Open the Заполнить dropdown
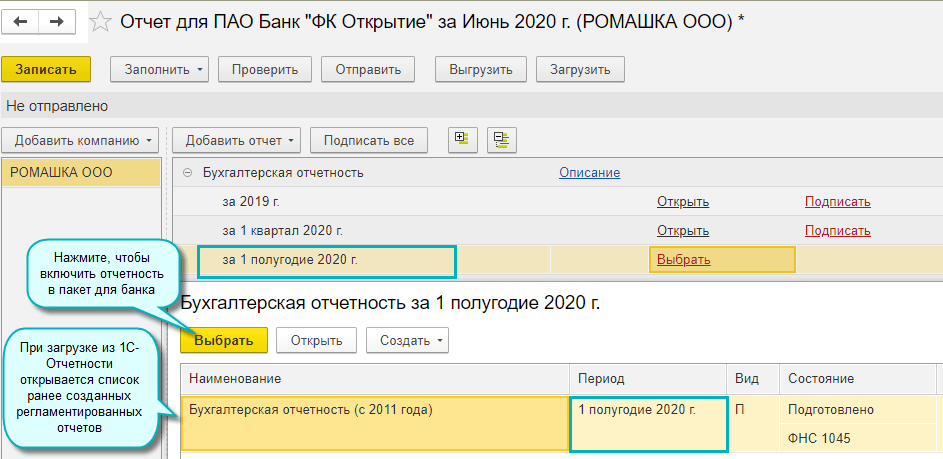This screenshot has height=459, width=943. pos(165,69)
